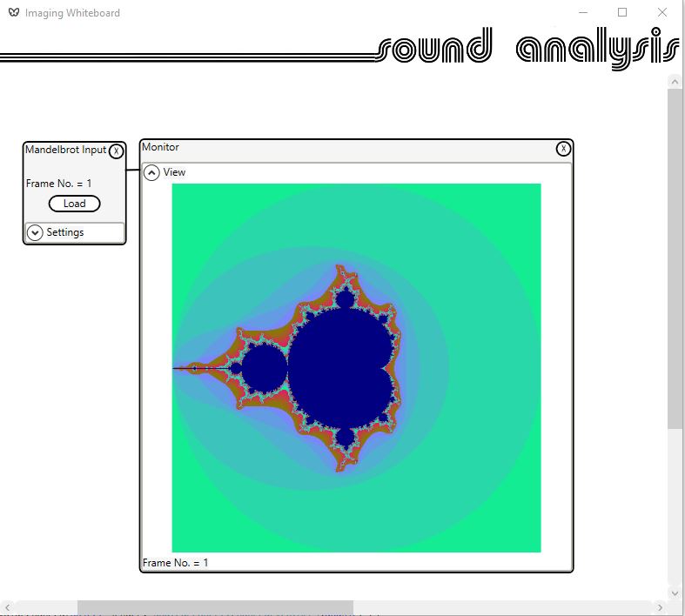Screen dimensions: 685x616
Task: Minimize the Imaging Whiteboard window
Action: click(x=583, y=13)
